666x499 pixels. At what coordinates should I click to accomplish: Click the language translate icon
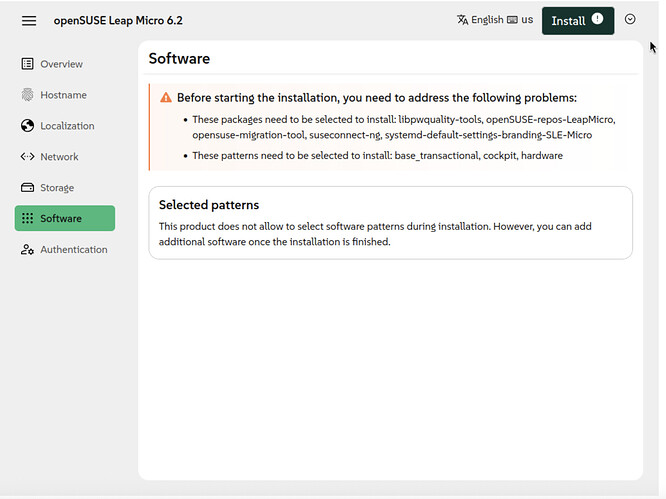click(x=462, y=20)
